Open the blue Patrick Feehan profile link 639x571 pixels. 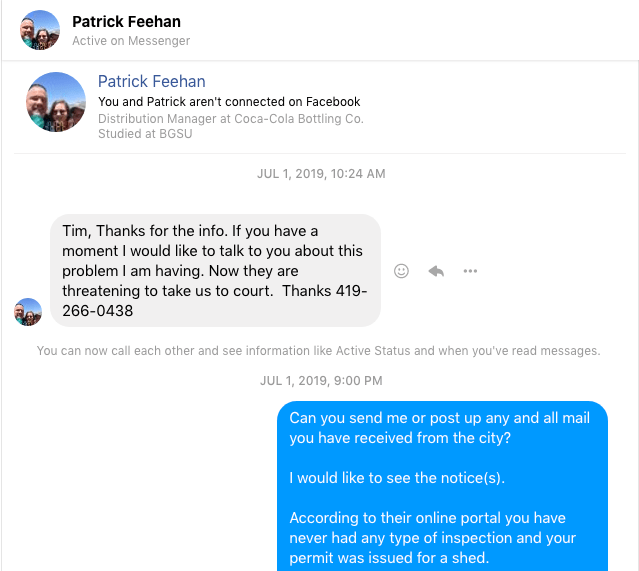click(x=152, y=82)
